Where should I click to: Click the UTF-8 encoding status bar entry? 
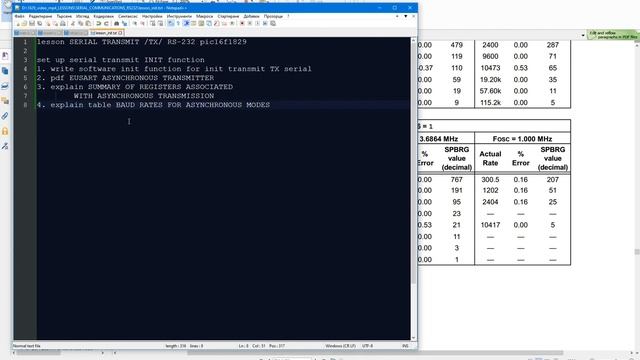(367, 346)
